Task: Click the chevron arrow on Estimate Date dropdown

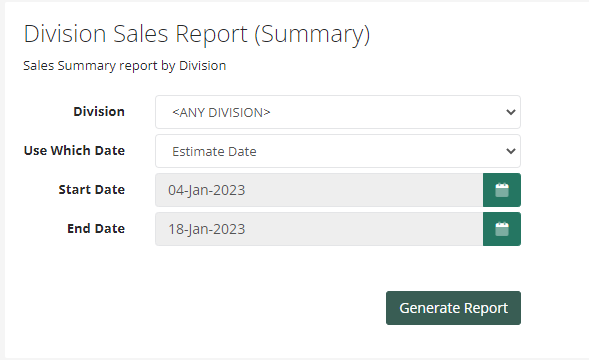Action: coord(510,151)
